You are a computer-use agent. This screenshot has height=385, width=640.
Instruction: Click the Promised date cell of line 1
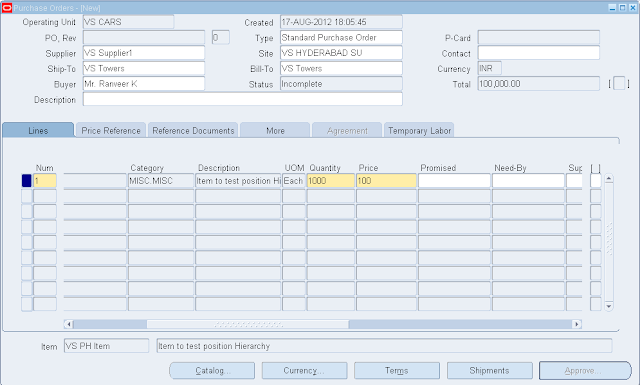coord(454,180)
